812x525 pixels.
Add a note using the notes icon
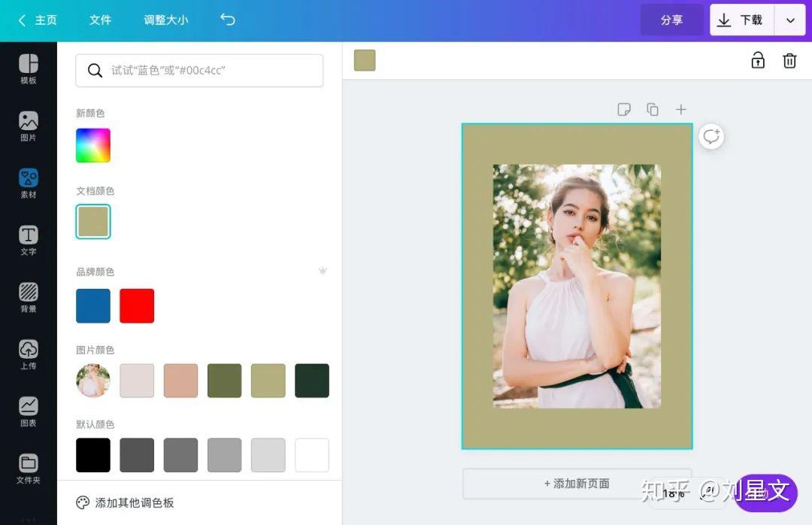[624, 109]
